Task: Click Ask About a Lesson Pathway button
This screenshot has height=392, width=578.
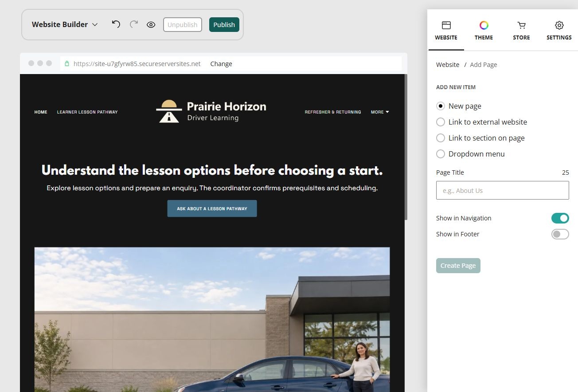Action: [212, 208]
